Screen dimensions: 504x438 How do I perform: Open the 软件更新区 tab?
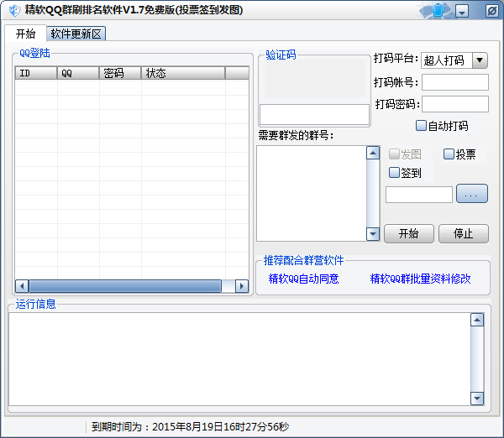76,34
